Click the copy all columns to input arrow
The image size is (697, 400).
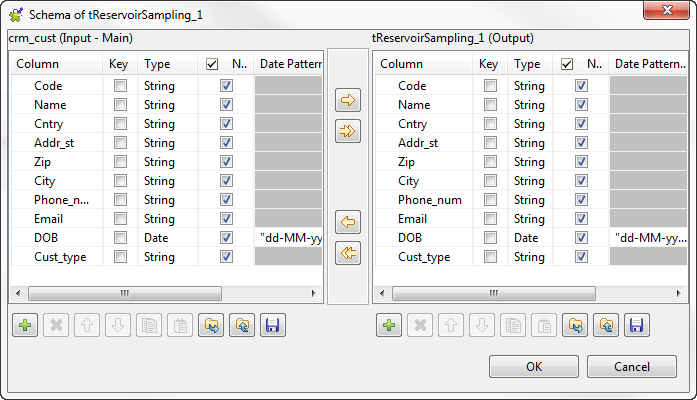coord(348,252)
